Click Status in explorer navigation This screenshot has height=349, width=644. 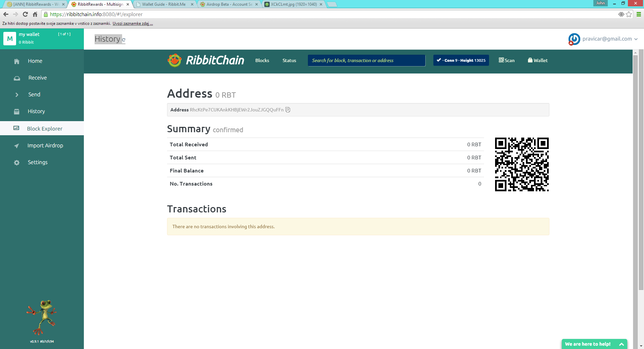tap(289, 60)
